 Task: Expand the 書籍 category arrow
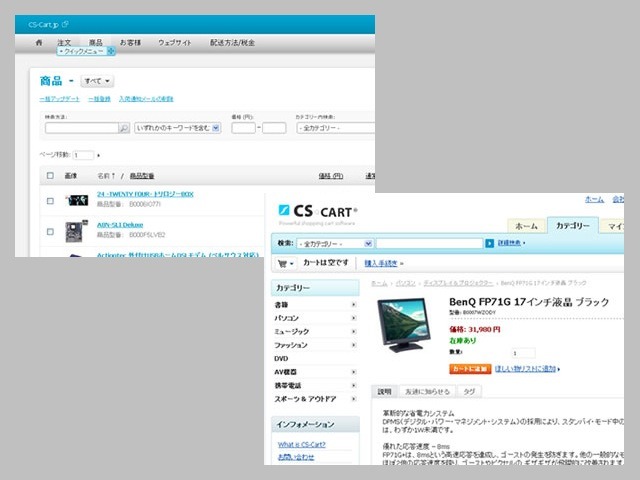pos(353,304)
